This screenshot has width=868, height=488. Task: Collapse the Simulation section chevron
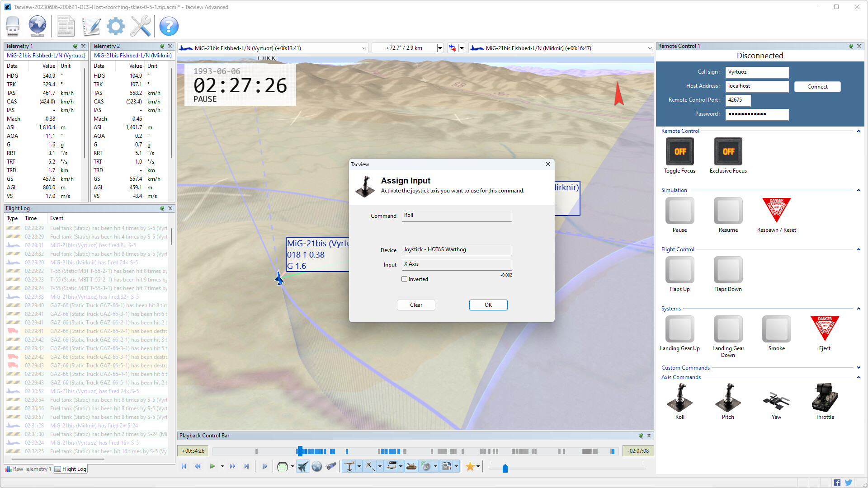pos(859,190)
